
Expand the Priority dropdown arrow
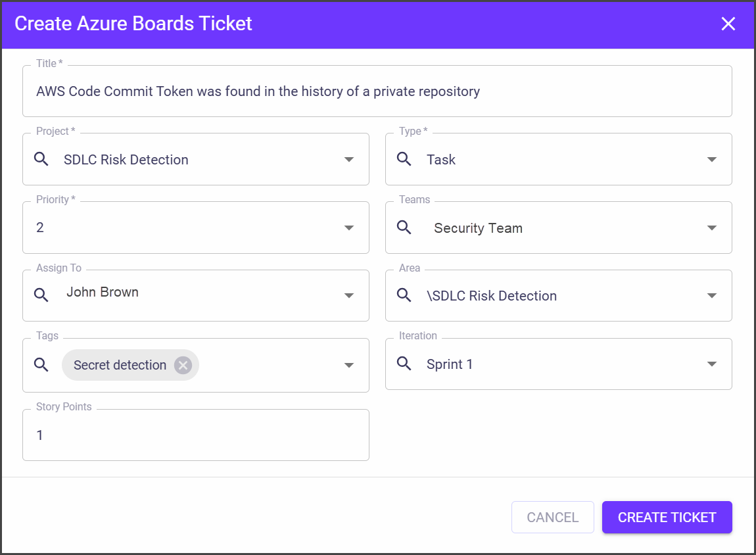pos(349,228)
